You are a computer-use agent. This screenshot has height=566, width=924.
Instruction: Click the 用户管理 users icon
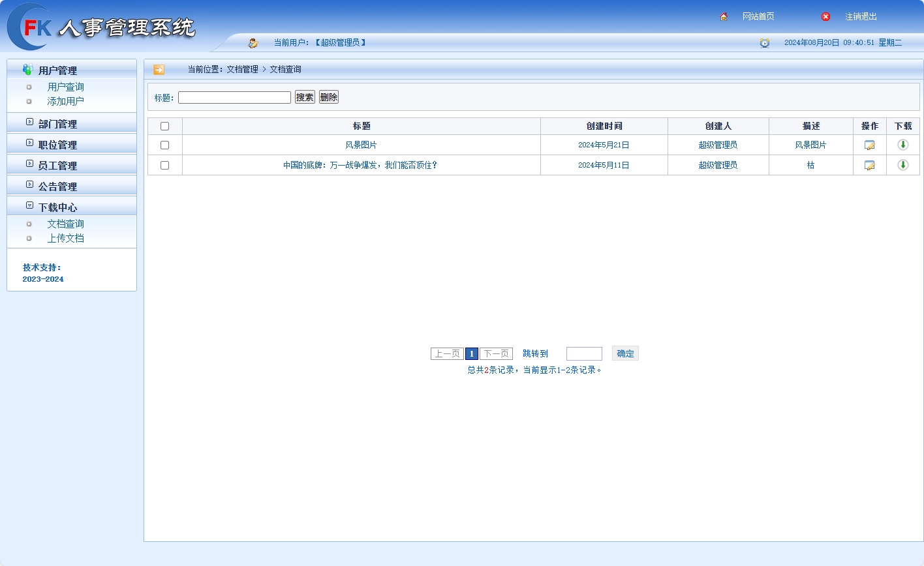point(27,69)
